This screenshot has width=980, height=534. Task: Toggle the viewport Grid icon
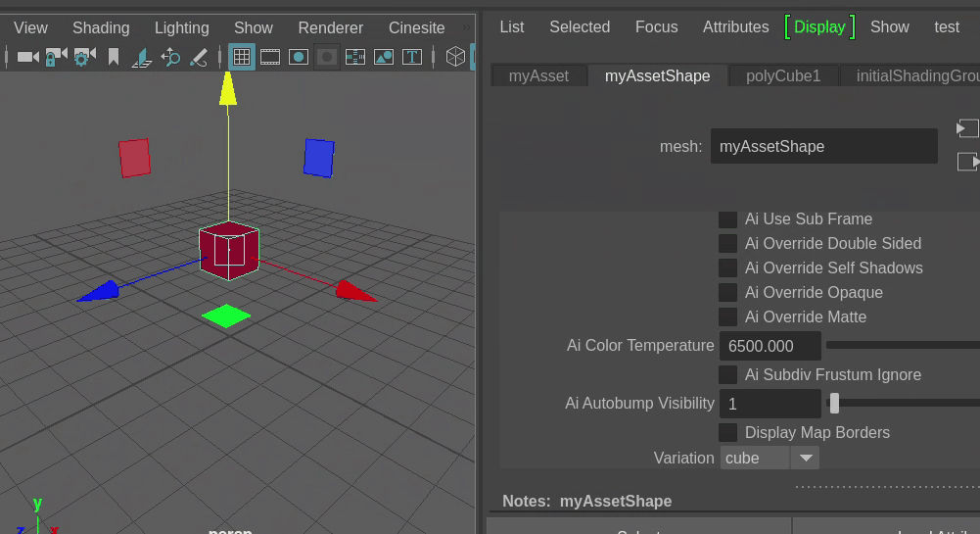pos(241,57)
